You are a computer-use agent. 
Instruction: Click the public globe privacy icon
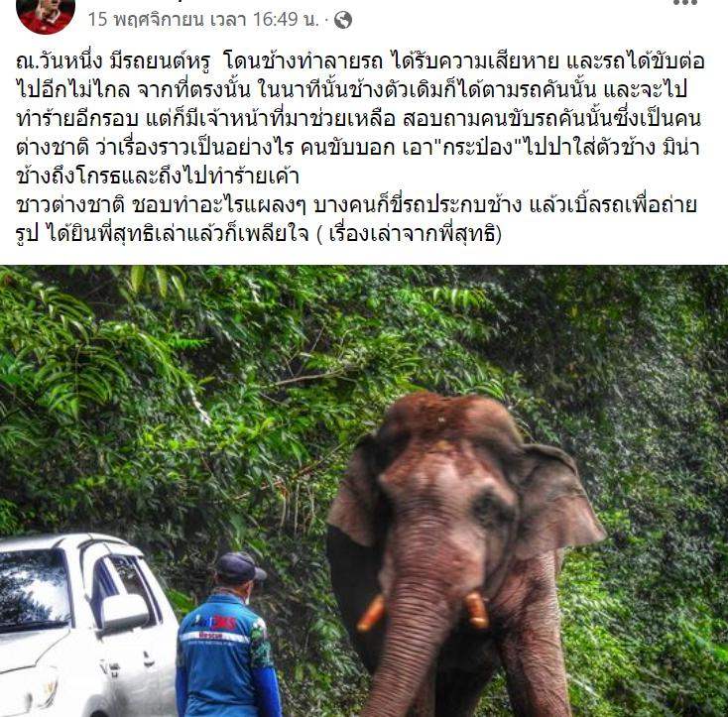pyautogui.click(x=342, y=20)
